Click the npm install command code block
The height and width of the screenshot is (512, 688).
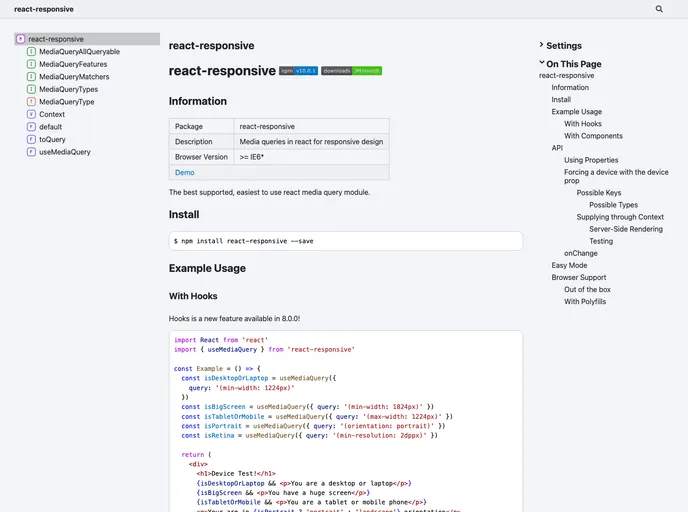[x=346, y=241]
